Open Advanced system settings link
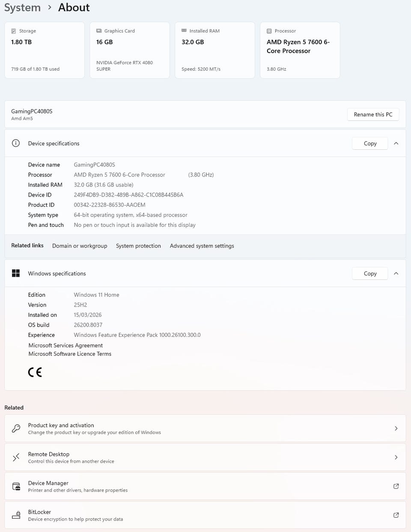The image size is (411, 532). pos(202,246)
